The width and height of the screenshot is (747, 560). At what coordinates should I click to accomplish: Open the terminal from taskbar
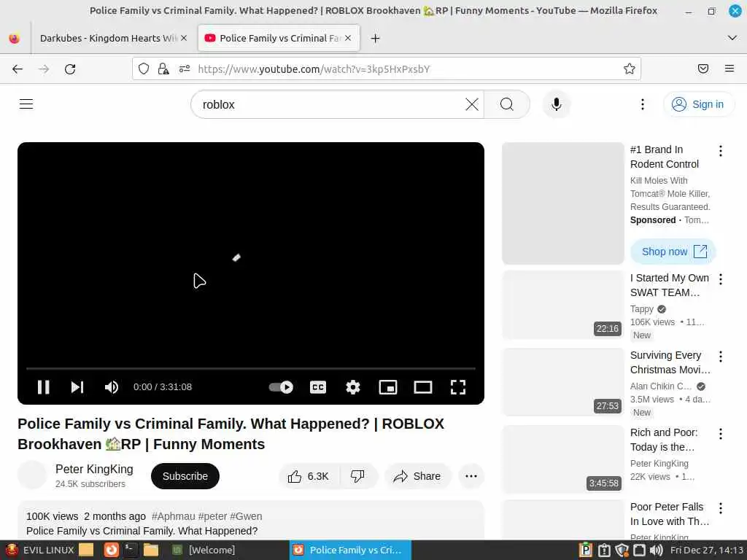130,550
